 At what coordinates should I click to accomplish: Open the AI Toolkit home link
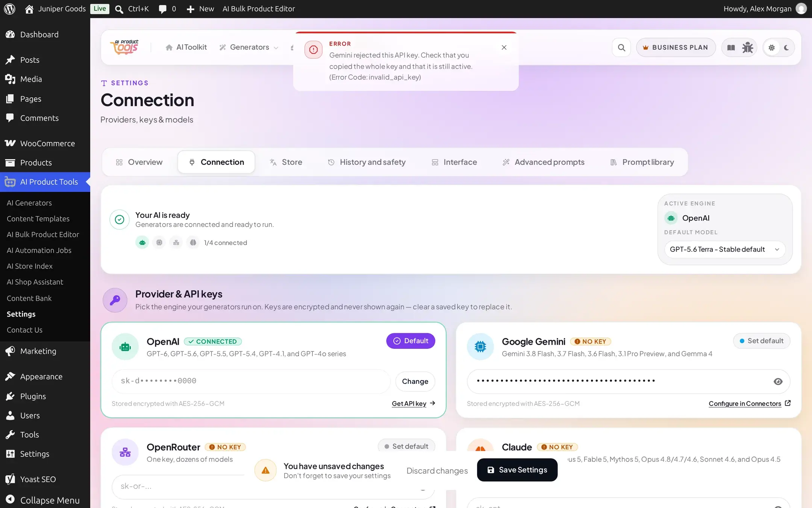click(186, 47)
